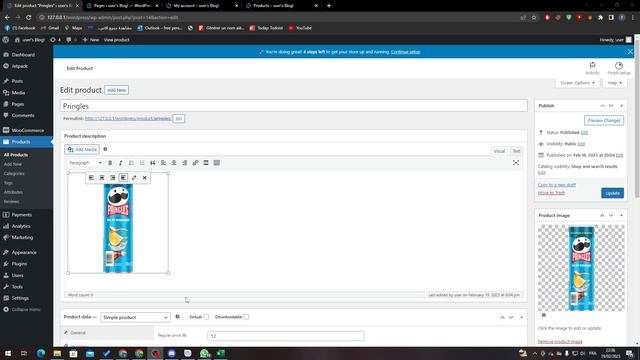This screenshot has width=640, height=360.
Task: Click product type help icon
Action: [x=178, y=317]
